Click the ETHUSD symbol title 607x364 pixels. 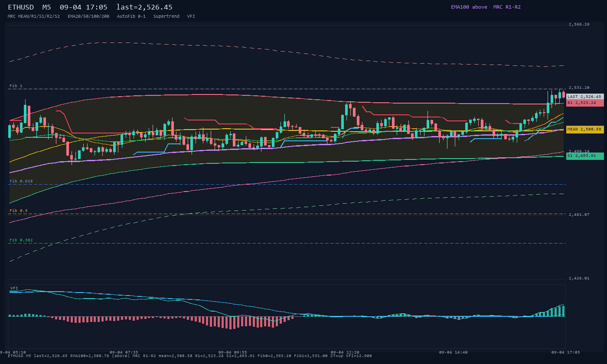pyautogui.click(x=21, y=7)
